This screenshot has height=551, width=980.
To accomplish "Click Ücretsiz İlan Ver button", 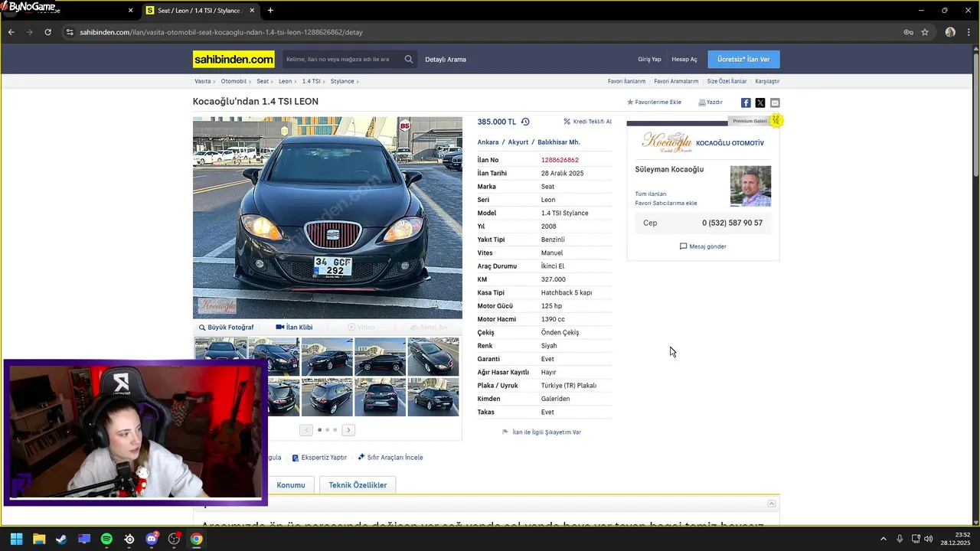I will pyautogui.click(x=743, y=59).
